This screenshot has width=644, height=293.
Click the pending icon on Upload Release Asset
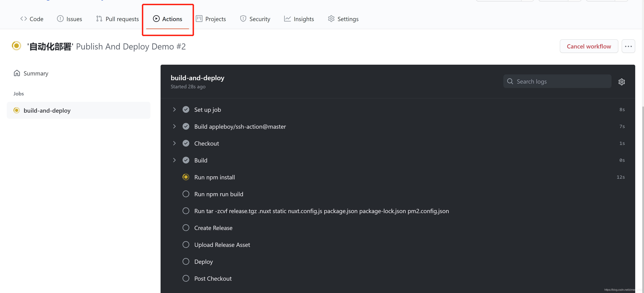click(186, 244)
